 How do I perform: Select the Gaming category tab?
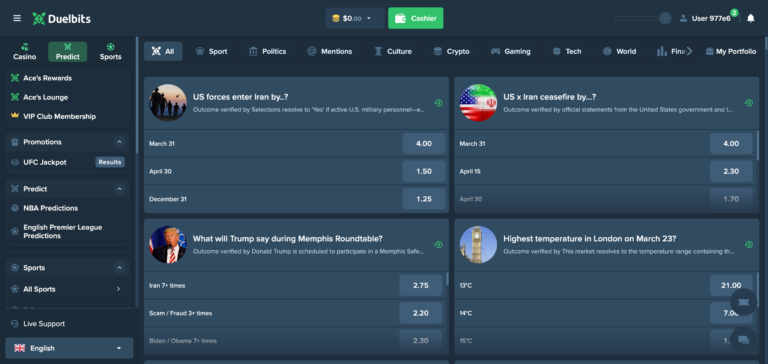(511, 51)
